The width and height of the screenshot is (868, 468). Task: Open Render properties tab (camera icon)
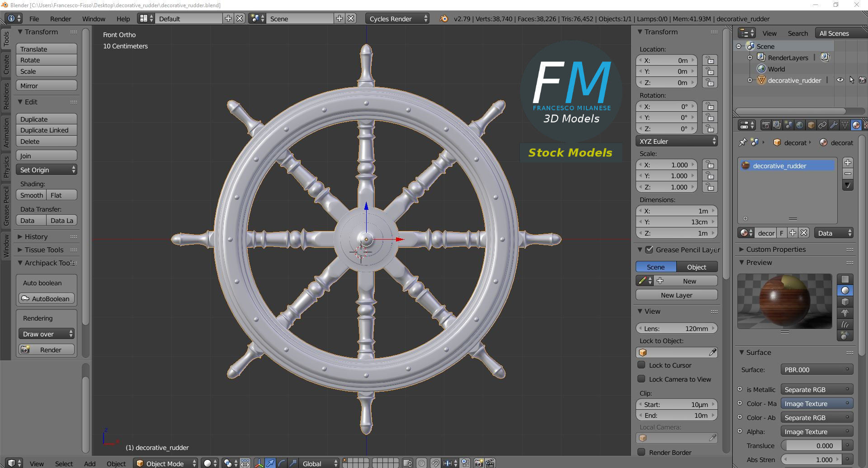coord(766,125)
